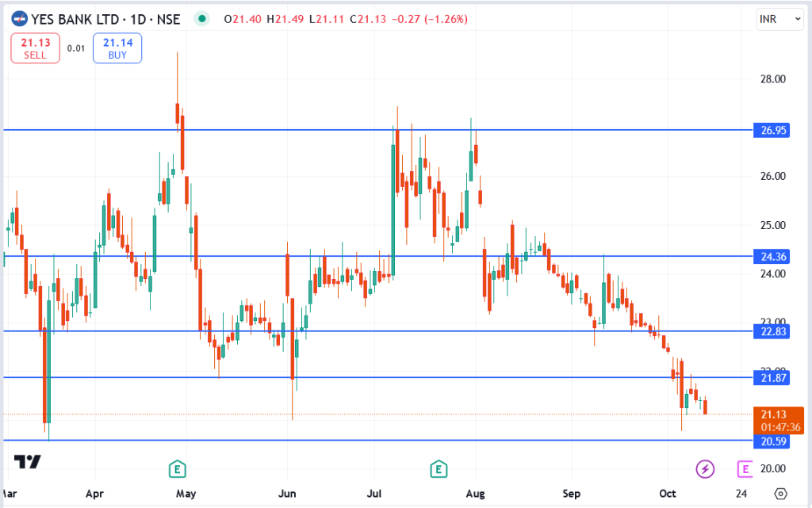Click the 0.01 spread value
Image resolution: width=812 pixels, height=508 pixels.
coord(76,48)
